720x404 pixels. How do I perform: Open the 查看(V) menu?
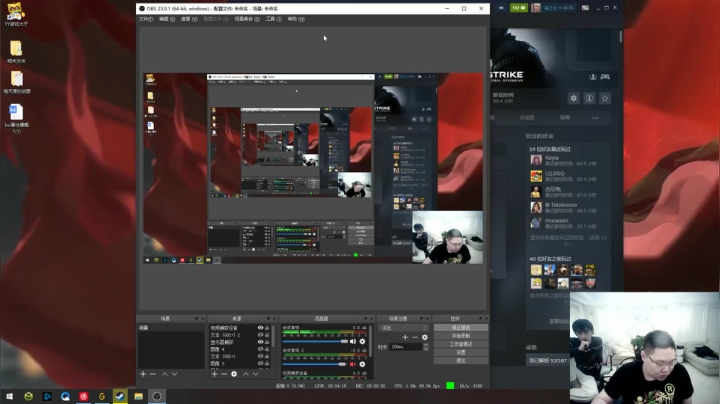[x=189, y=19]
